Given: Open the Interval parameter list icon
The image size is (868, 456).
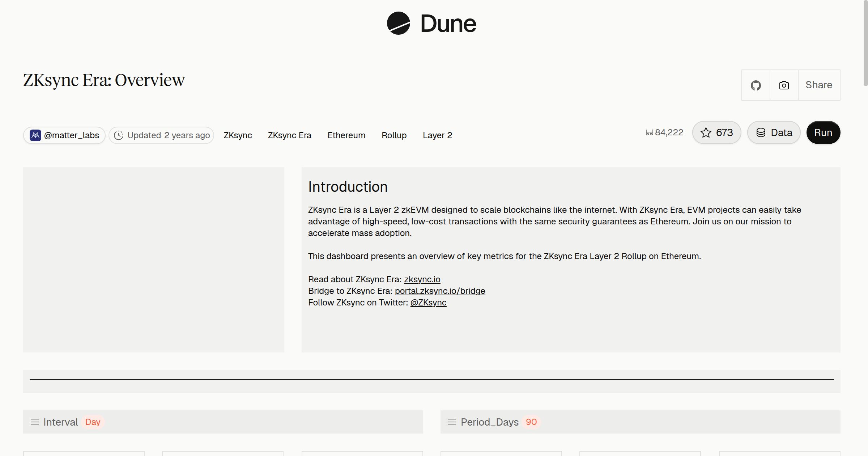Looking at the screenshot, I should 35,422.
